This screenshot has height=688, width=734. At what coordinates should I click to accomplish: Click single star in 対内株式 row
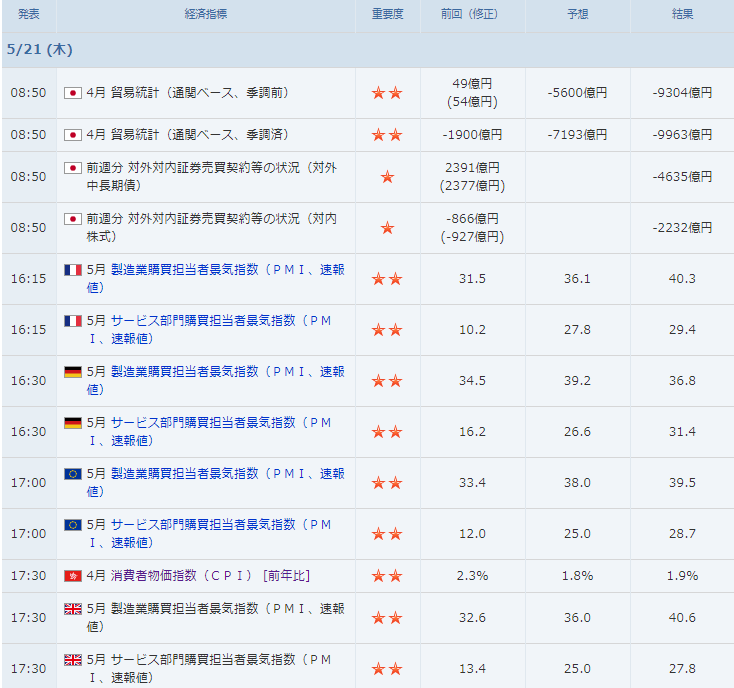[387, 227]
